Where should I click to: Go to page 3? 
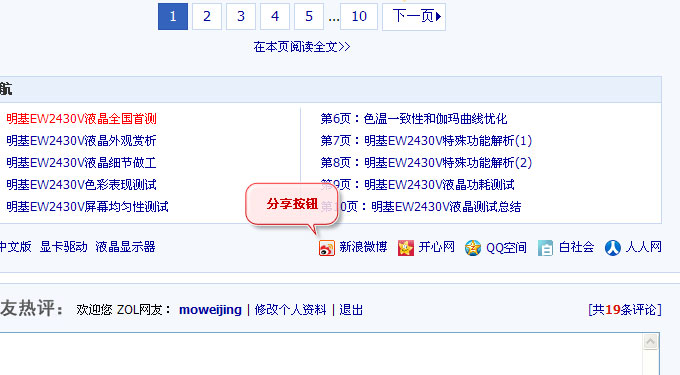[x=241, y=16]
